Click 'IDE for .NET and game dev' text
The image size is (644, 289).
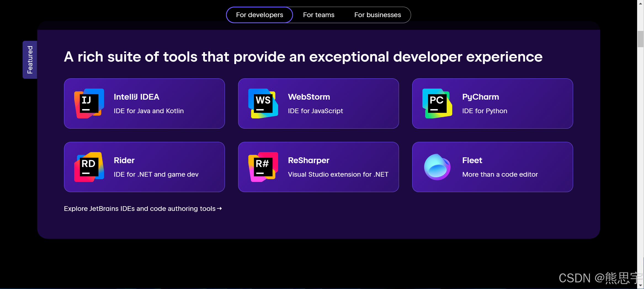point(156,174)
